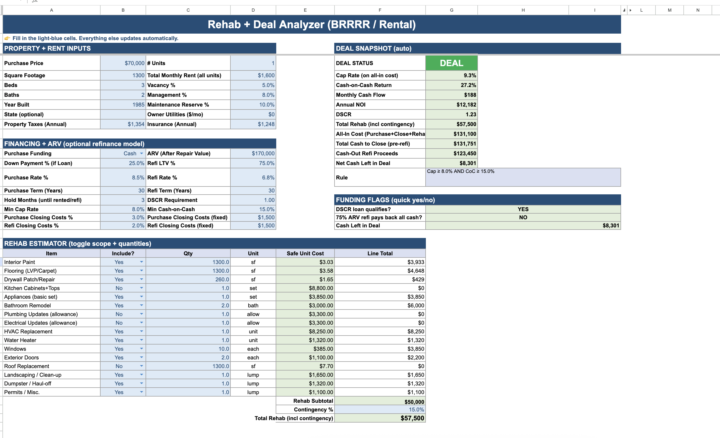720x438 pixels.
Task: Select the ARV $170,000 input cell
Action: click(x=253, y=153)
